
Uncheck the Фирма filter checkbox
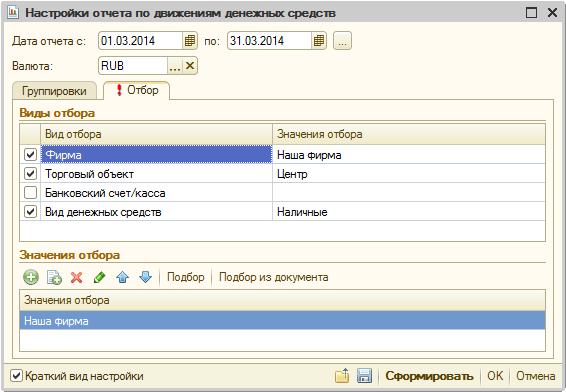[x=30, y=155]
